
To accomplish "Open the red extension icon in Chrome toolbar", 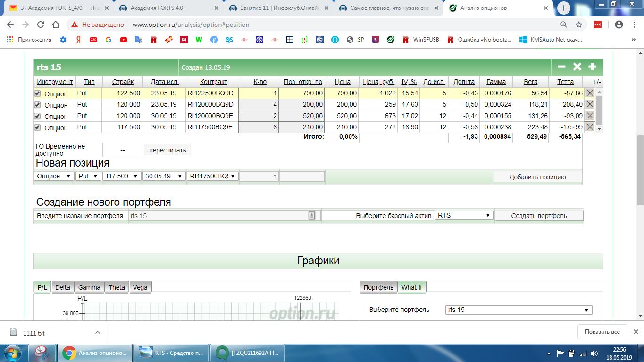I will tap(598, 25).
